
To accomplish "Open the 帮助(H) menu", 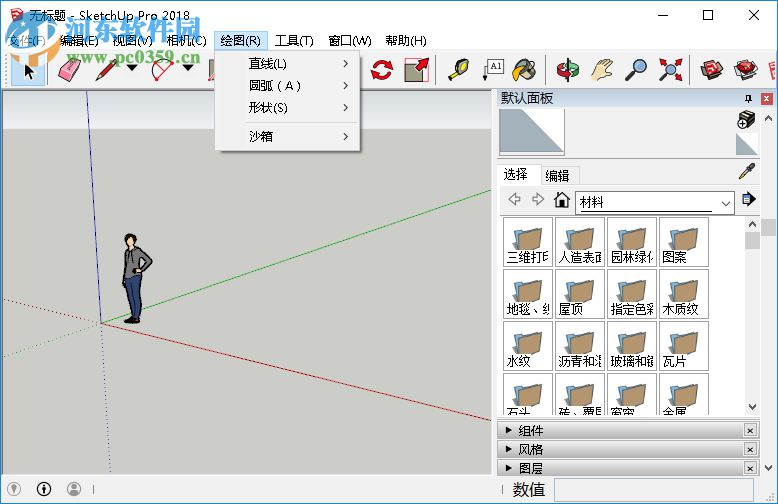I will pyautogui.click(x=406, y=41).
